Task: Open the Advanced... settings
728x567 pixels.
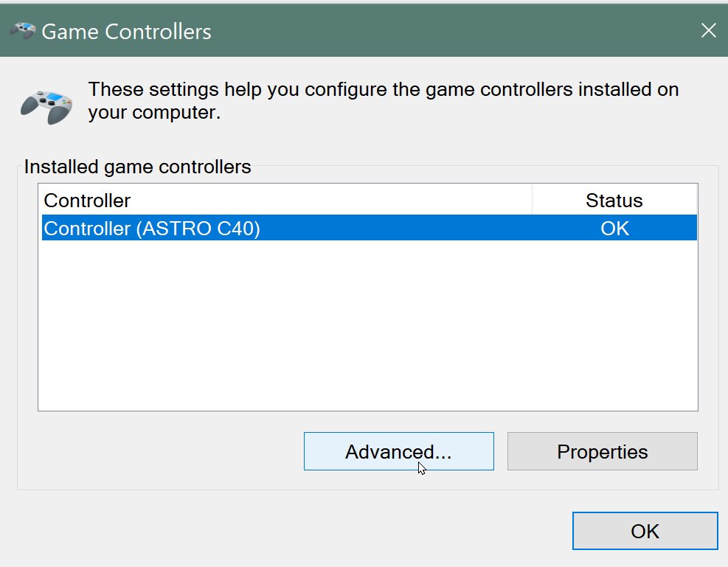Action: [x=398, y=451]
